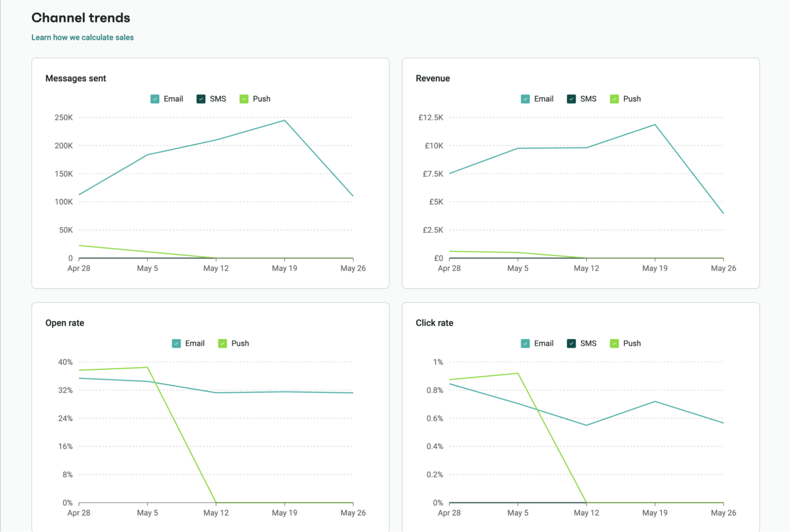Click May 5 Push peak in Open rate
The image size is (790, 532).
coord(147,367)
